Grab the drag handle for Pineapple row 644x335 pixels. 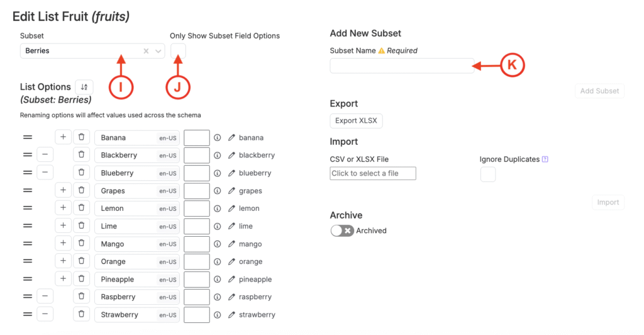pos(28,279)
